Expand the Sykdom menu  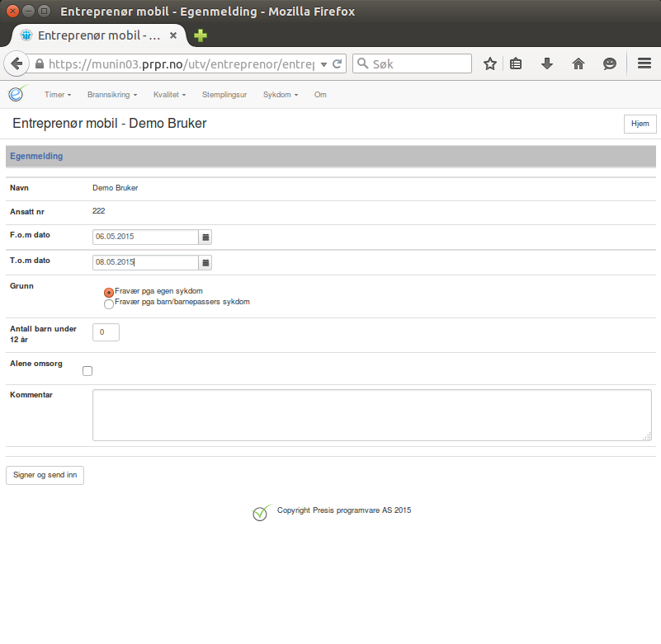tap(281, 95)
